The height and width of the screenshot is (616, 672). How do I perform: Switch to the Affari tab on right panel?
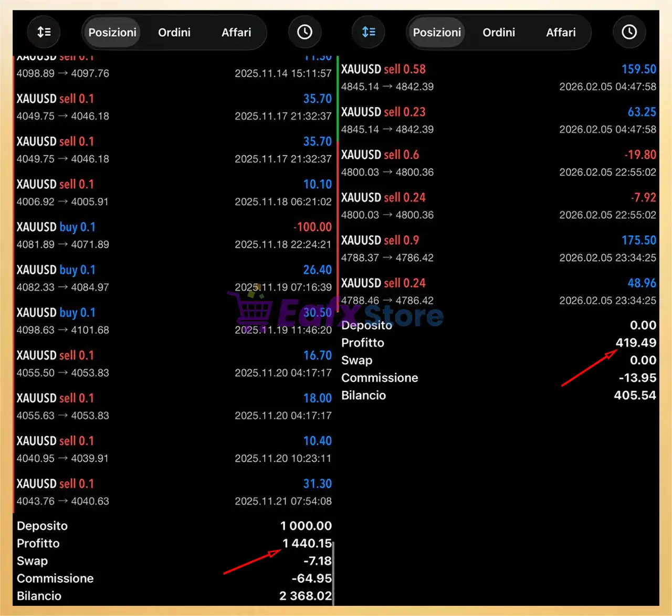[561, 32]
